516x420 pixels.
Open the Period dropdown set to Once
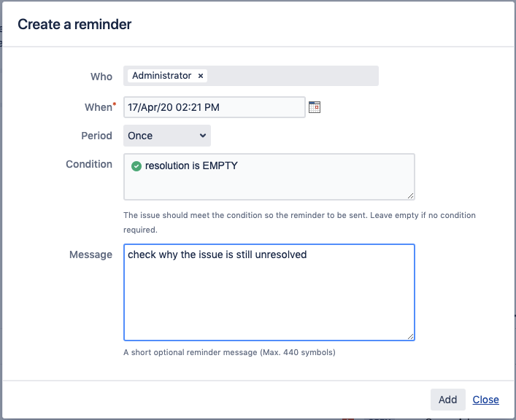166,136
